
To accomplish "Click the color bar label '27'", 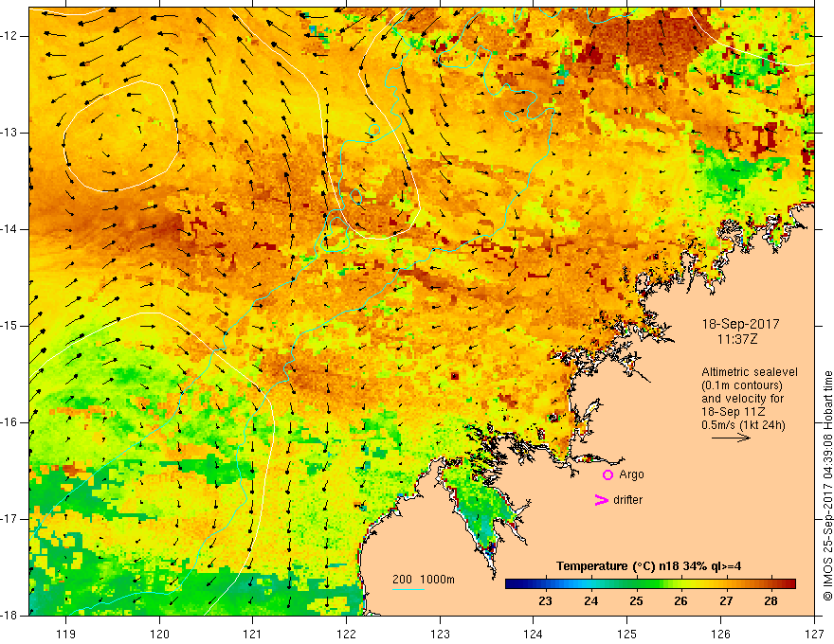I will coord(726,601).
